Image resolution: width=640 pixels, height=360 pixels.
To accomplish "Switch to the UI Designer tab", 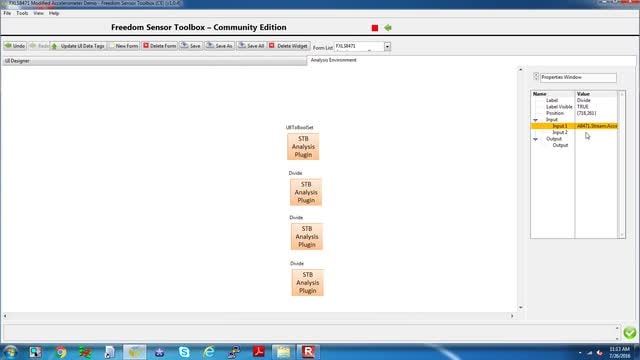I will [x=154, y=61].
